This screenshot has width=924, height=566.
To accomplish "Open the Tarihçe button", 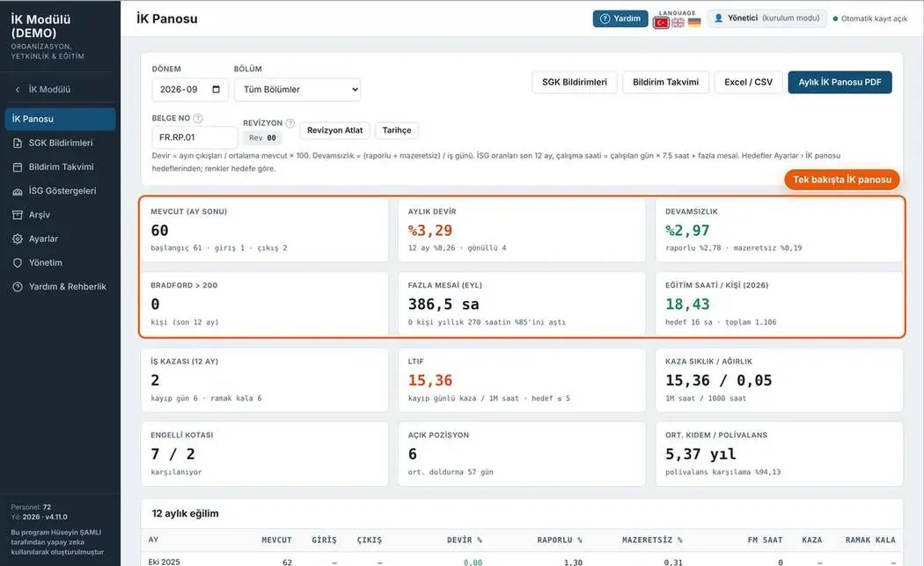I will point(397,130).
